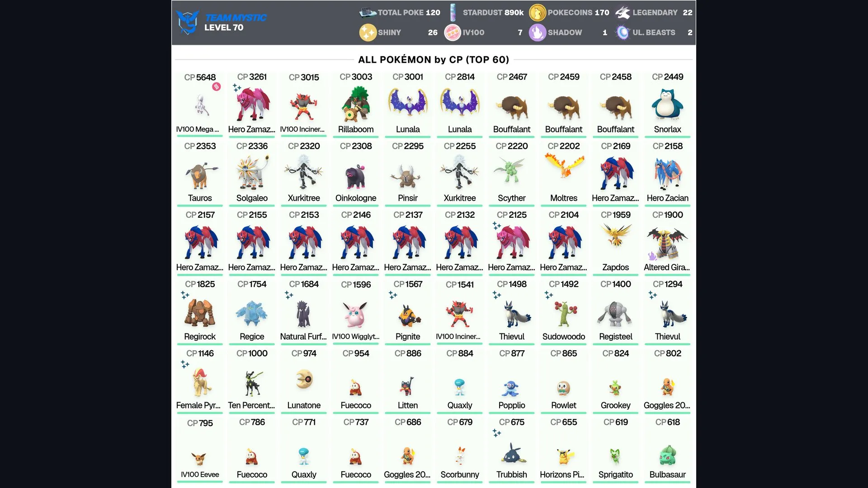Click the 'Sprigatito' name label
Viewport: 868px width, 488px height.
click(x=615, y=474)
